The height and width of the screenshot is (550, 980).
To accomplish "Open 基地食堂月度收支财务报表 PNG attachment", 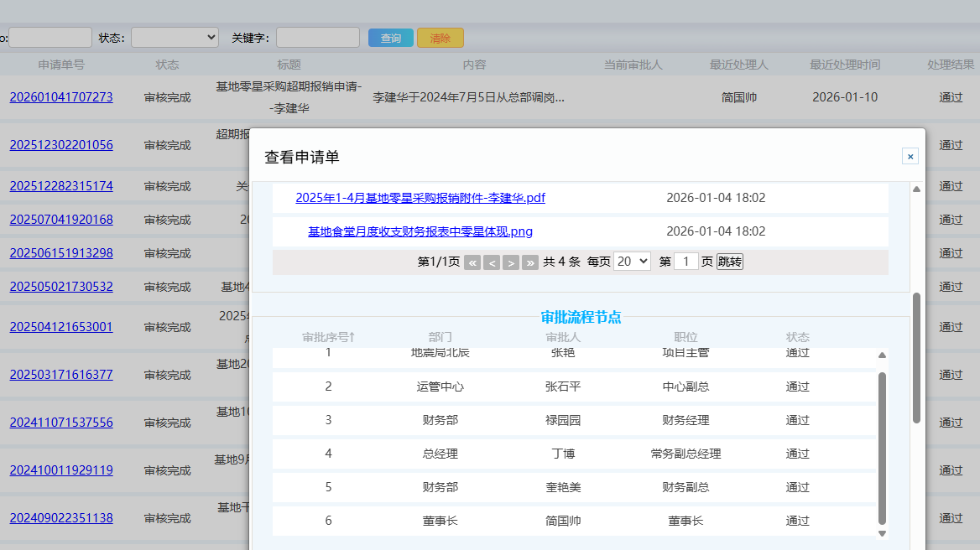I will pyautogui.click(x=420, y=231).
